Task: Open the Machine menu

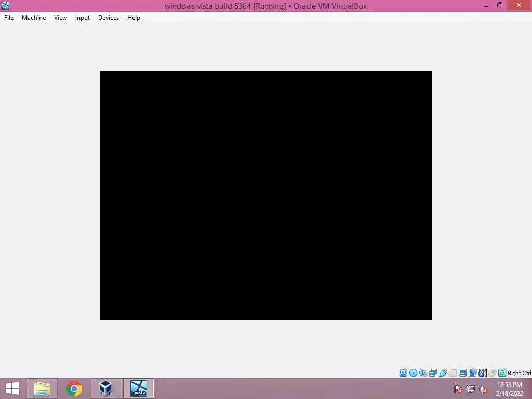Action: point(34,18)
